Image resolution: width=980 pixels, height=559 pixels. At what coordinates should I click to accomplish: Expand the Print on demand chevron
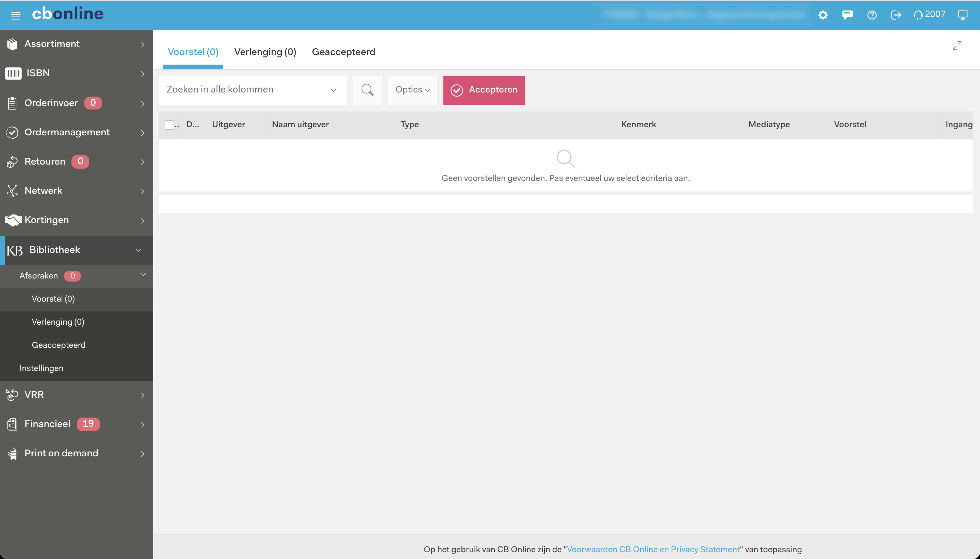pyautogui.click(x=143, y=454)
